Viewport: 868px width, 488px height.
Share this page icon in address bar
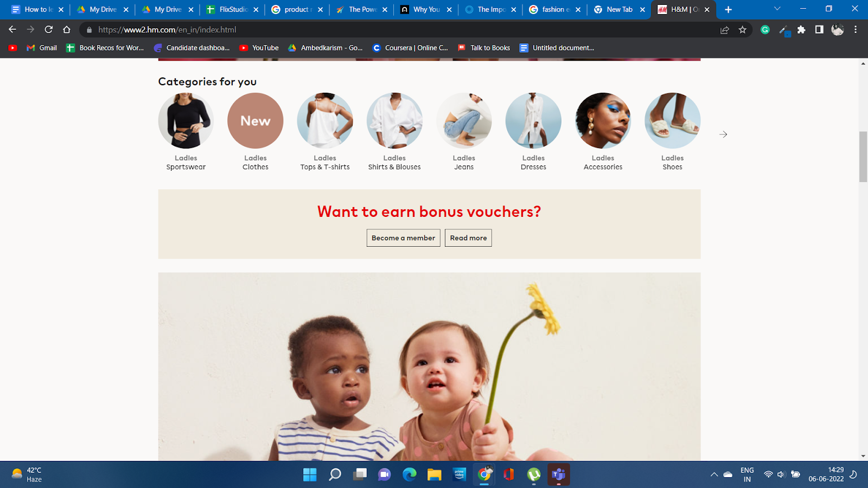(x=725, y=30)
